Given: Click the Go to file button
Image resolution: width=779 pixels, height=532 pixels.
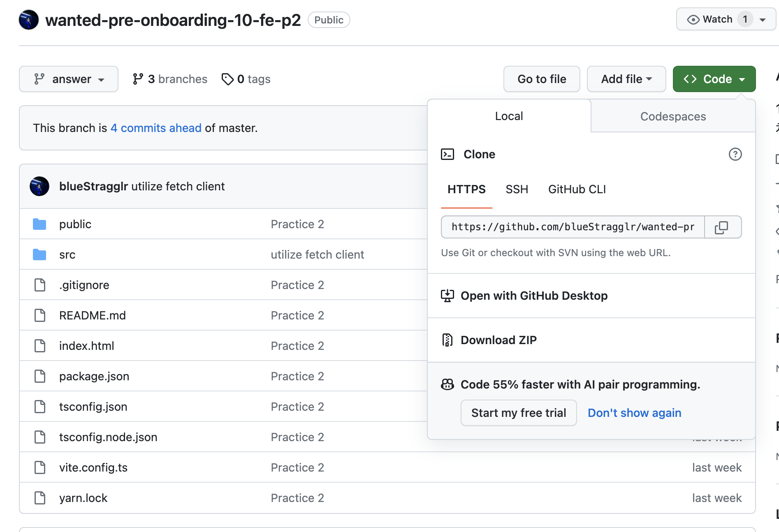Looking at the screenshot, I should point(542,79).
